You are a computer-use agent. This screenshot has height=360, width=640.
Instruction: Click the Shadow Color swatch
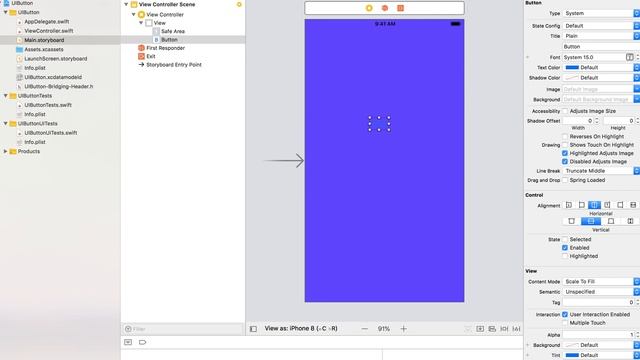coord(572,78)
